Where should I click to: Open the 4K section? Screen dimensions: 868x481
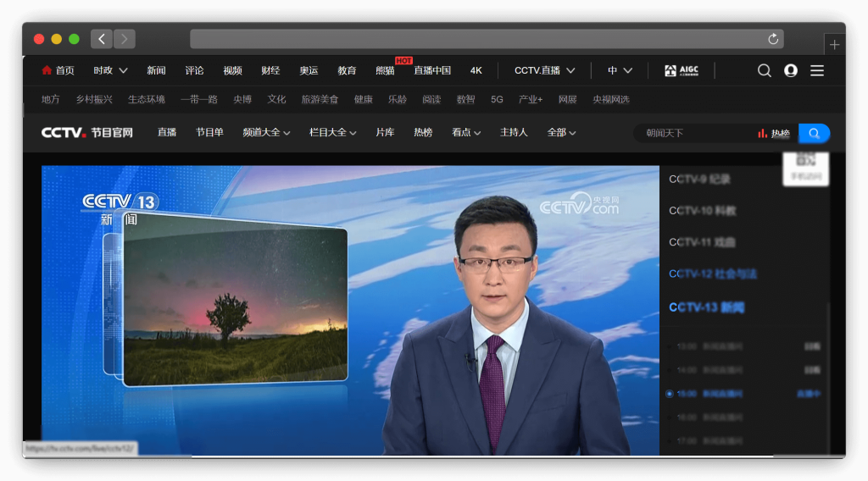coord(476,70)
